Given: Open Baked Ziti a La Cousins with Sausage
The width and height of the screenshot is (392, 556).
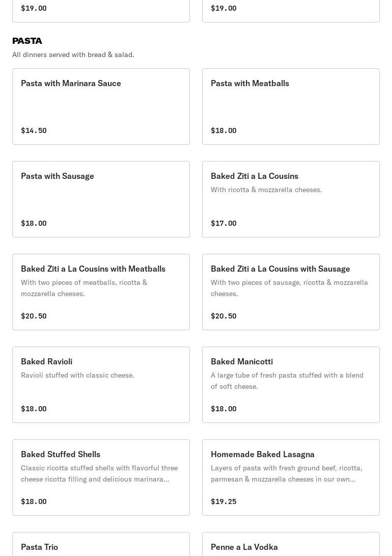Looking at the screenshot, I should click(291, 292).
